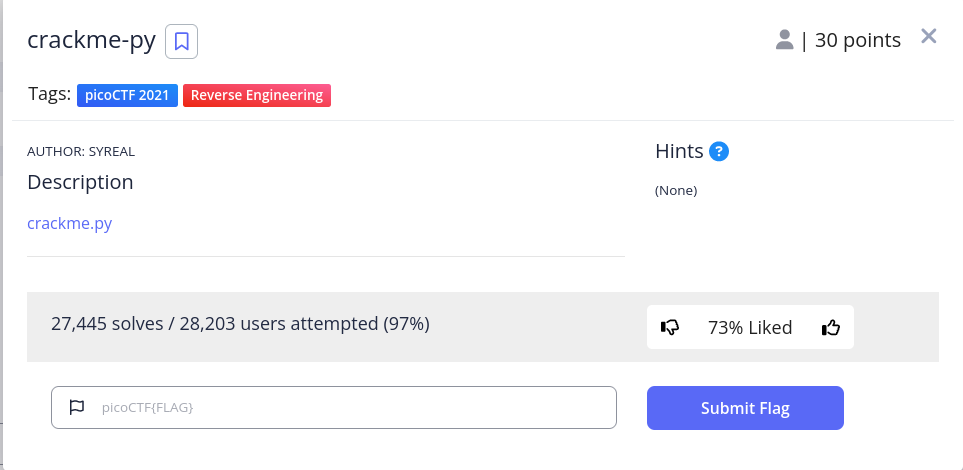Dislike challenge with thumbs down icon
The height and width of the screenshot is (470, 963).
coord(669,327)
